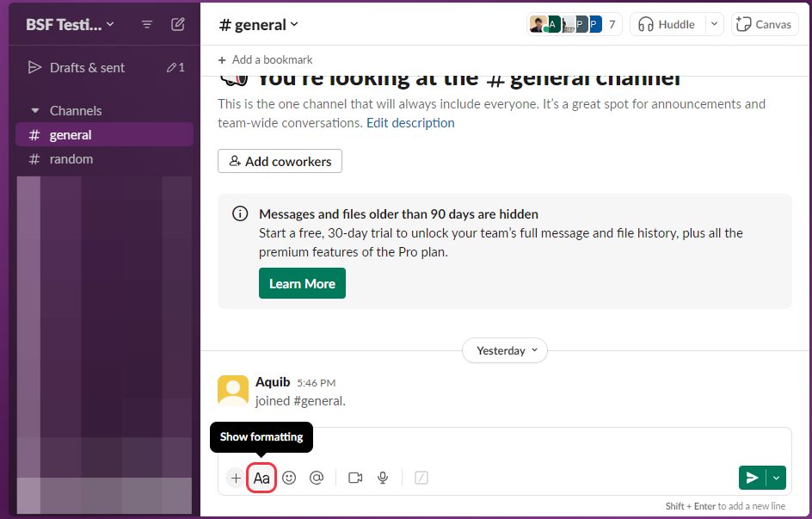Open the schedule send dropdown arrow
The image size is (812, 519).
click(775, 477)
